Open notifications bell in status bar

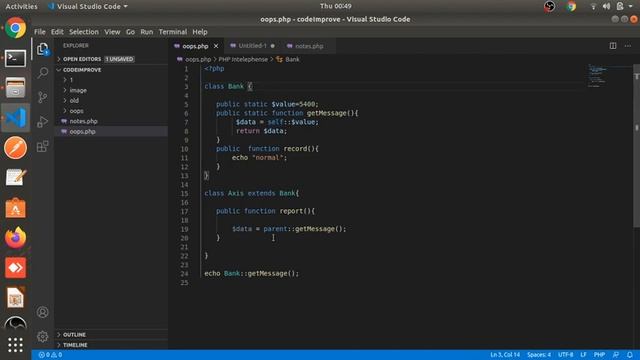pos(629,355)
